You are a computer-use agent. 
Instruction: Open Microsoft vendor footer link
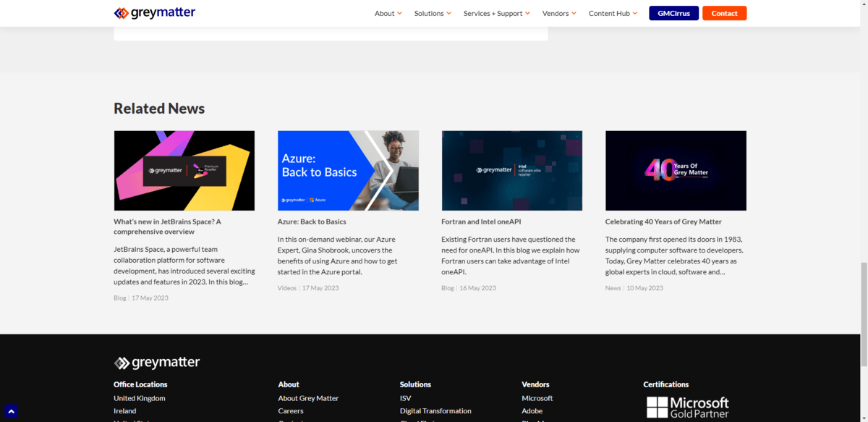pos(537,398)
